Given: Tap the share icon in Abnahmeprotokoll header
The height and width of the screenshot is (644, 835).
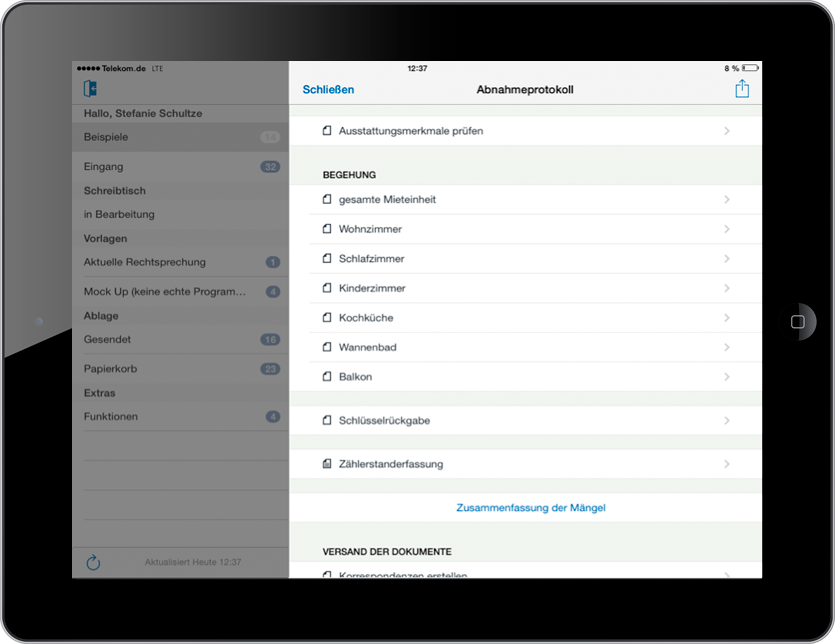Looking at the screenshot, I should (742, 88).
